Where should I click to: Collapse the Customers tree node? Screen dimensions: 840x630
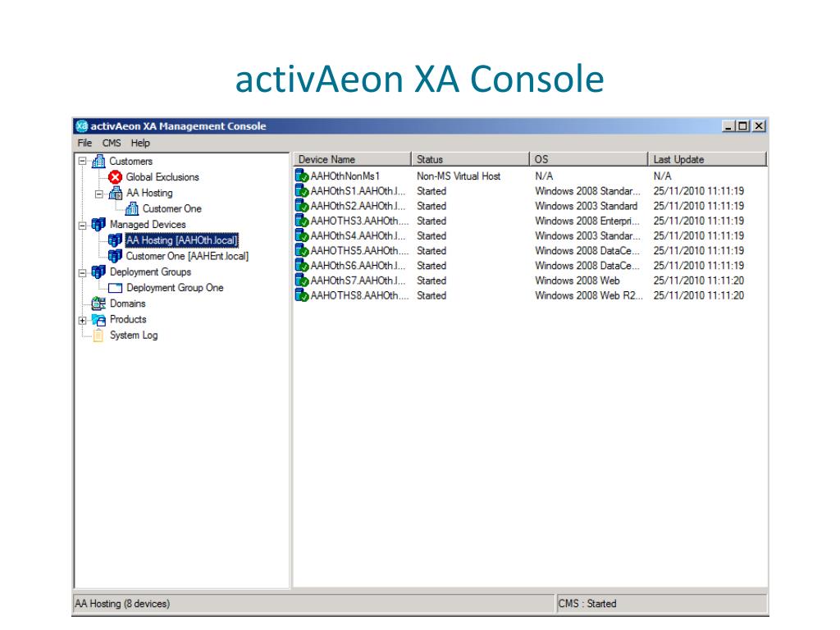82,162
